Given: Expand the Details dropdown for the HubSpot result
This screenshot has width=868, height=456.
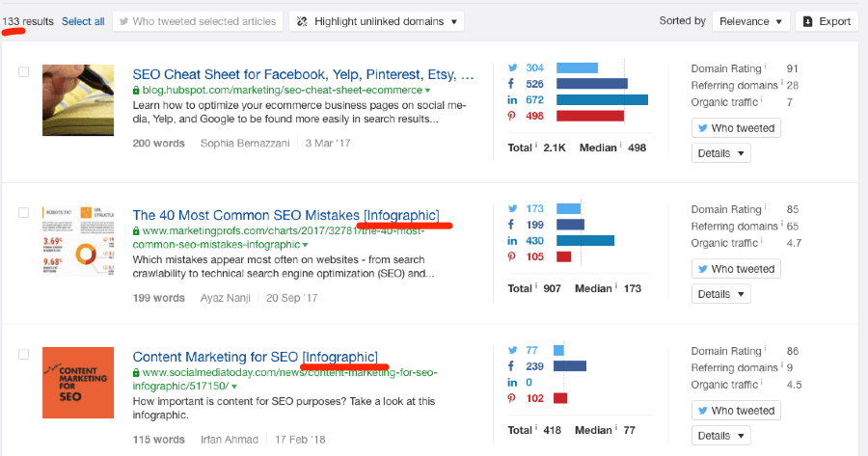Looking at the screenshot, I should (x=720, y=153).
